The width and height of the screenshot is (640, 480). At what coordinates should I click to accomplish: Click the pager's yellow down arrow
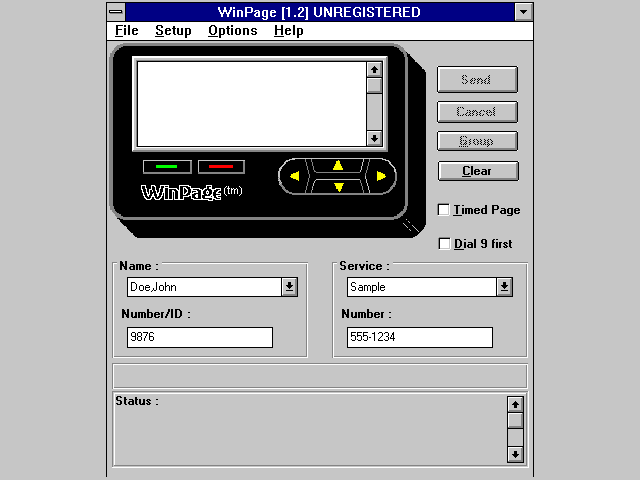338,187
